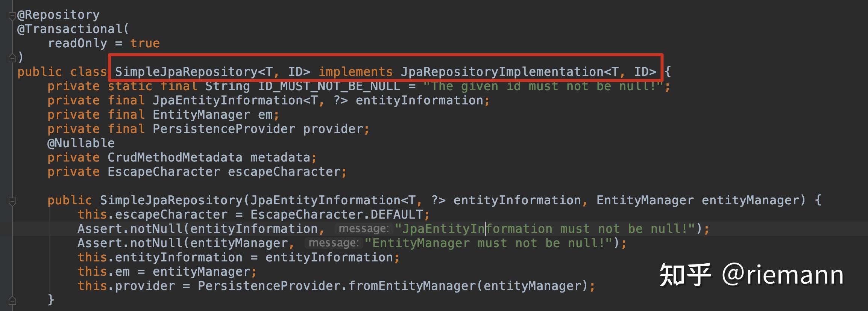868x311 pixels.
Task: Click EscapeCharacter.DEFAULT in the constructor
Action: point(337,214)
